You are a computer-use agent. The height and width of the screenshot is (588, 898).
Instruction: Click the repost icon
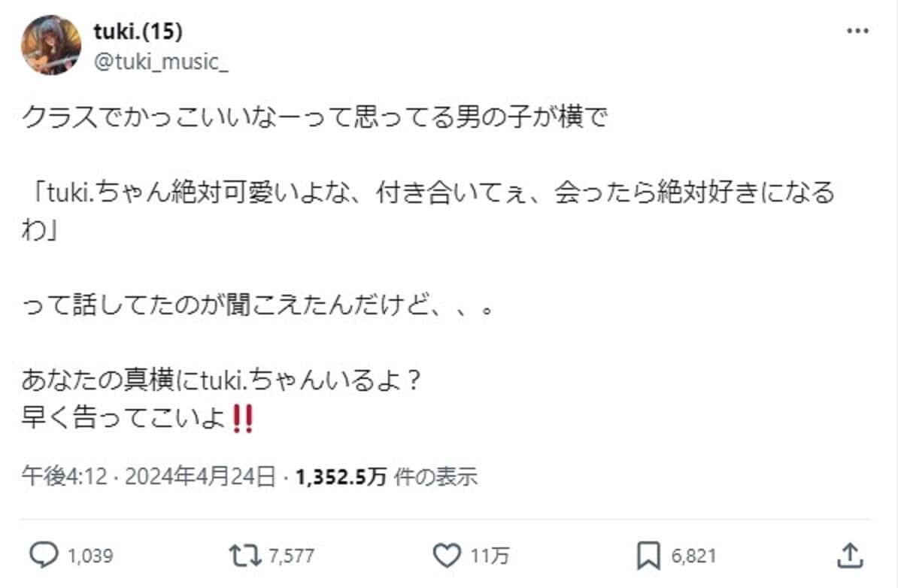(244, 555)
